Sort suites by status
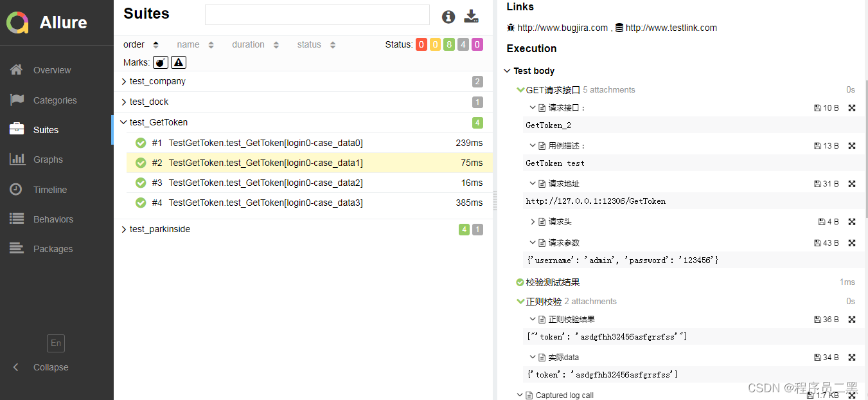Image resolution: width=868 pixels, height=400 pixels. pyautogui.click(x=316, y=44)
